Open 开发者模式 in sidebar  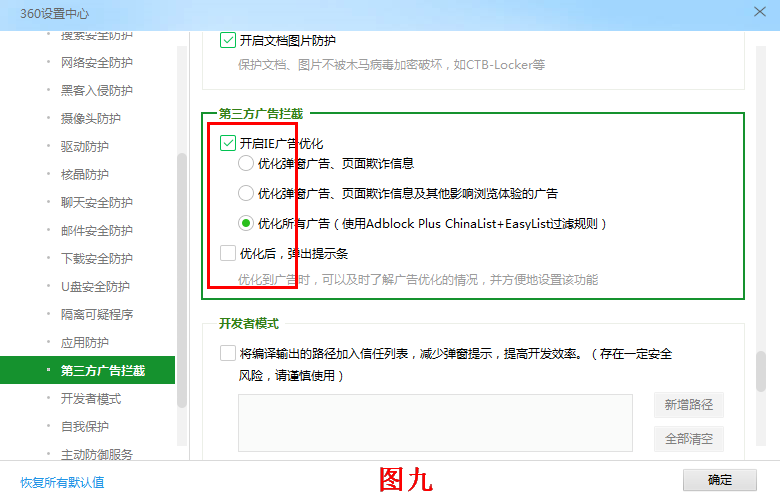pyautogui.click(x=91, y=399)
